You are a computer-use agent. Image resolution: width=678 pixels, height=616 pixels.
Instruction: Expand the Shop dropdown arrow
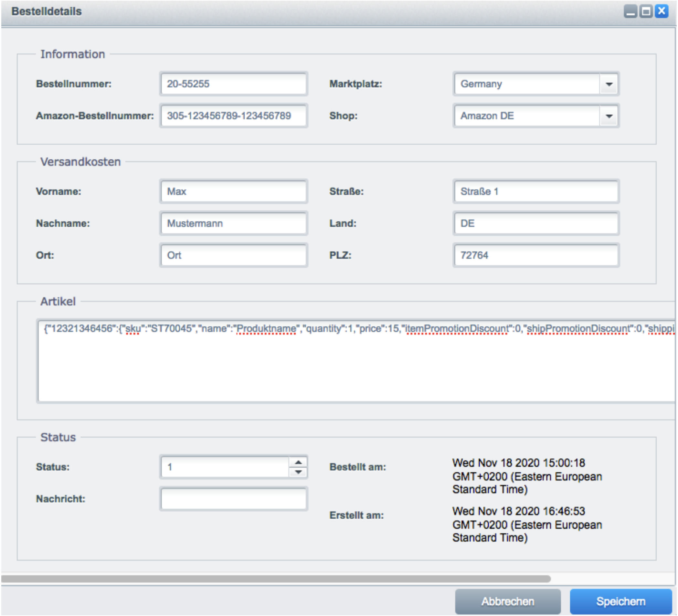point(609,116)
